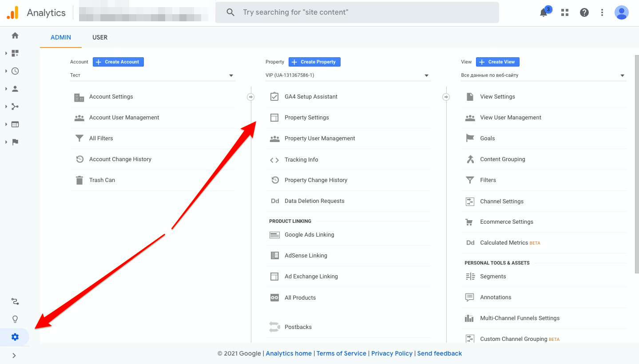Open Discover lightbulb icon
Image resolution: width=639 pixels, height=364 pixels.
pyautogui.click(x=15, y=320)
